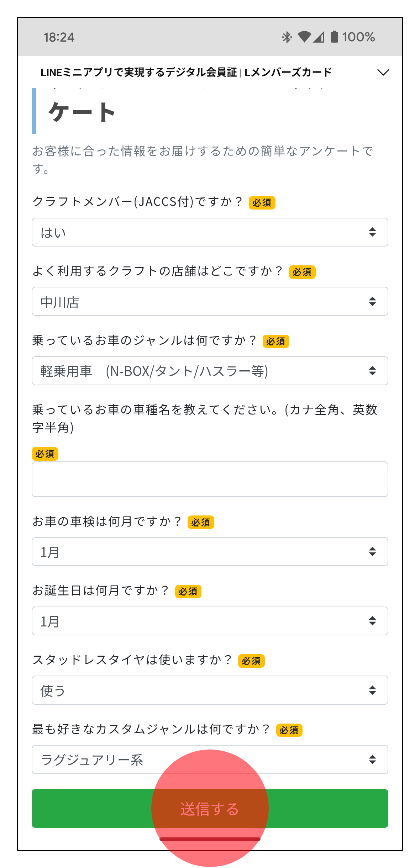Tap the LINEミニアプリ page title
The image size is (420, 868).
[x=186, y=73]
